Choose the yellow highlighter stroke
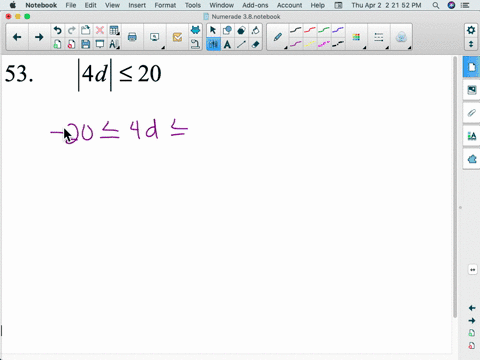 tap(310, 44)
